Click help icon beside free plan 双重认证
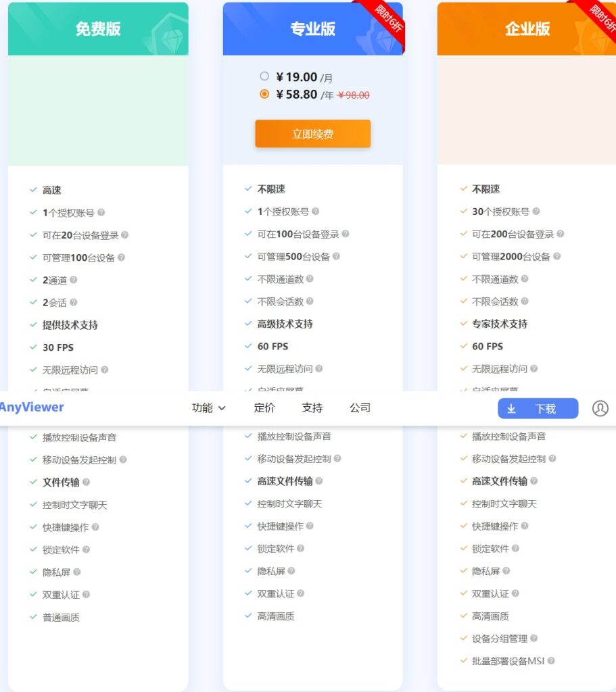Viewport: 616px width, 692px height. point(86,595)
